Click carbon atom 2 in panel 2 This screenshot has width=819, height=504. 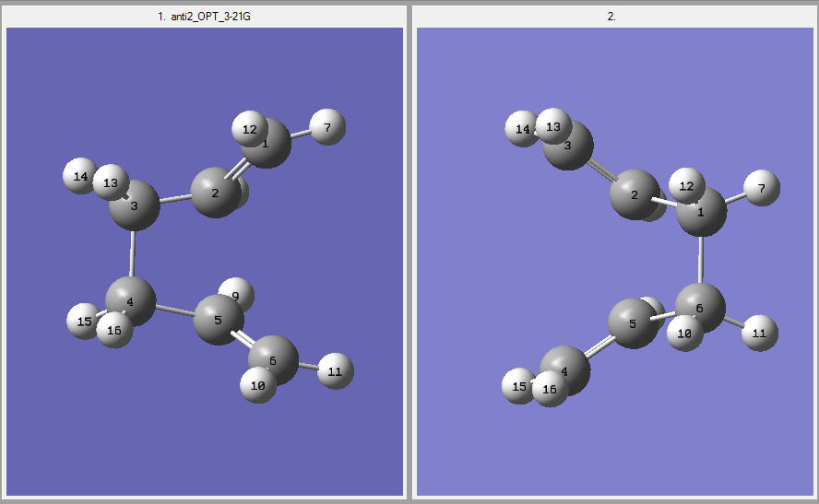coord(635,194)
